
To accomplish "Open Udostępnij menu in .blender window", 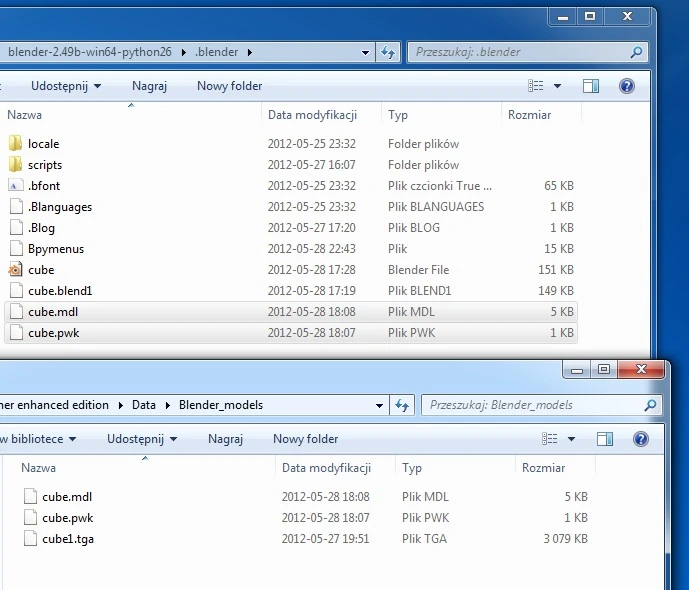I will coord(66,86).
